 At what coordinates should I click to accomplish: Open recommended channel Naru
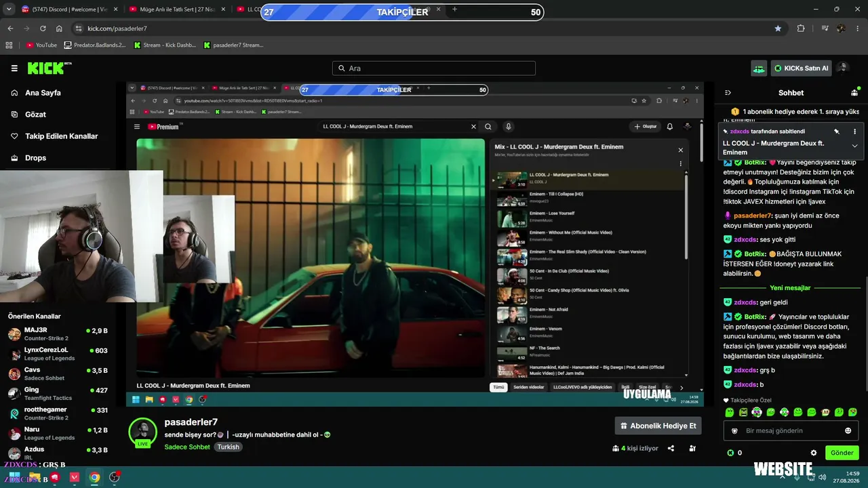click(58, 433)
